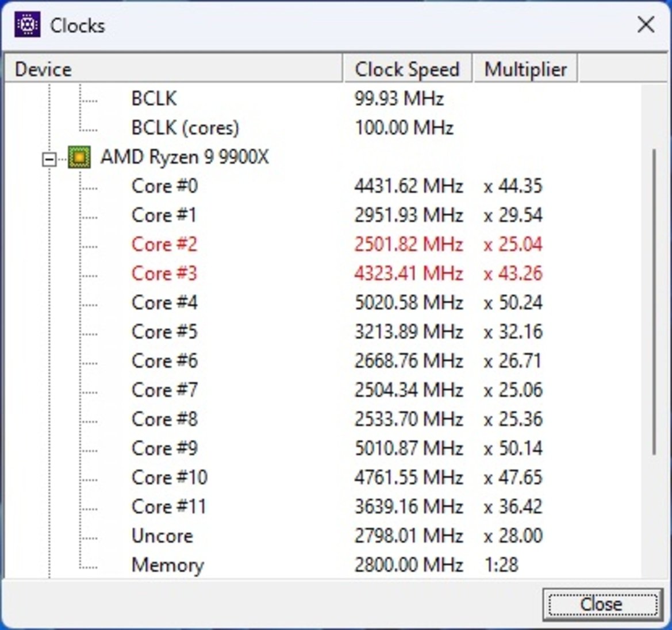Viewport: 672px width, 630px height.
Task: Click the vertical scrollbar thumb
Action: (654, 302)
